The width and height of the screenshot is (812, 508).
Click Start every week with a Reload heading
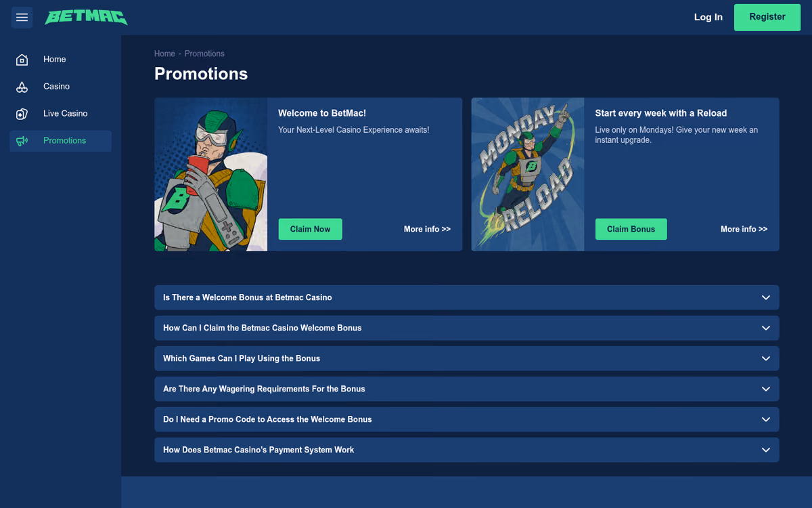(x=661, y=113)
